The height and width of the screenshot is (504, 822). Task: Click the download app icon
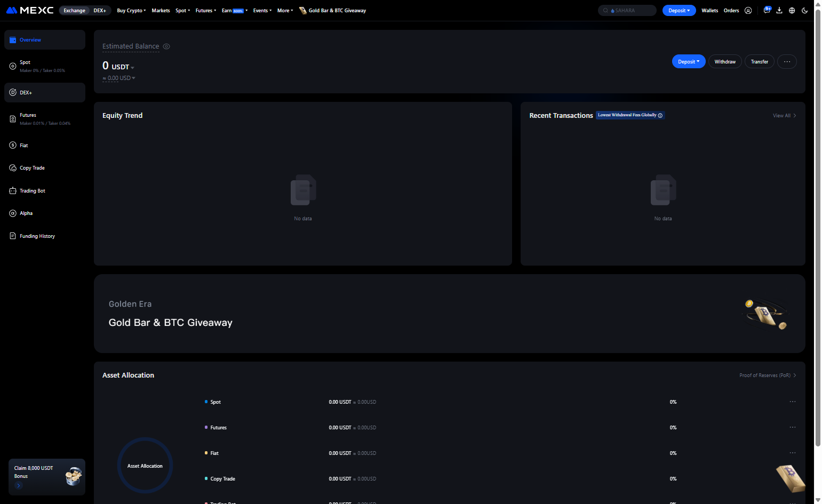(779, 10)
